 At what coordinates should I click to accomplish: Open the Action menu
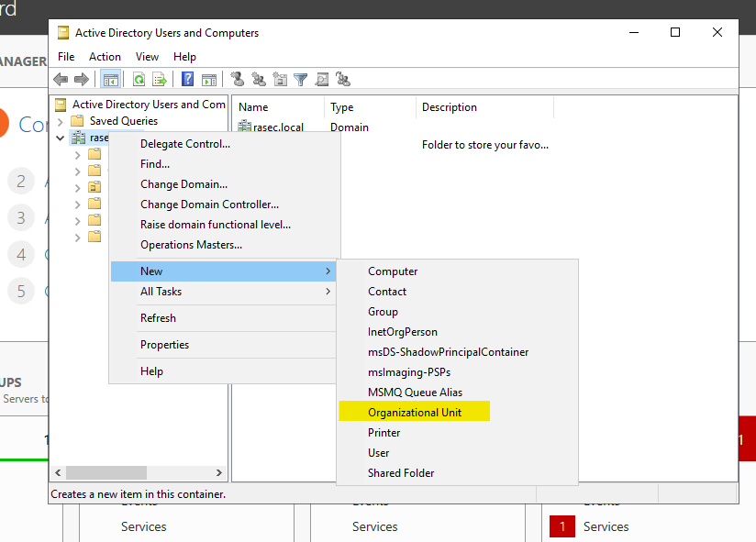[105, 57]
